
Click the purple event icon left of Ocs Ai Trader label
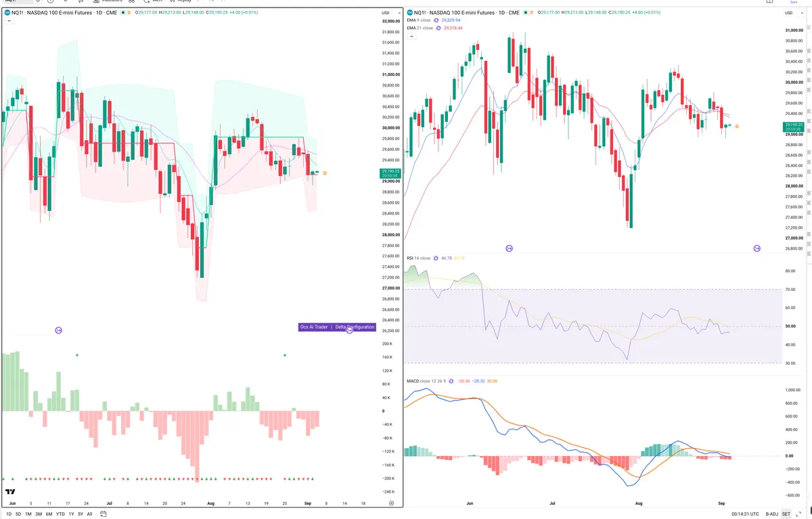click(x=58, y=330)
